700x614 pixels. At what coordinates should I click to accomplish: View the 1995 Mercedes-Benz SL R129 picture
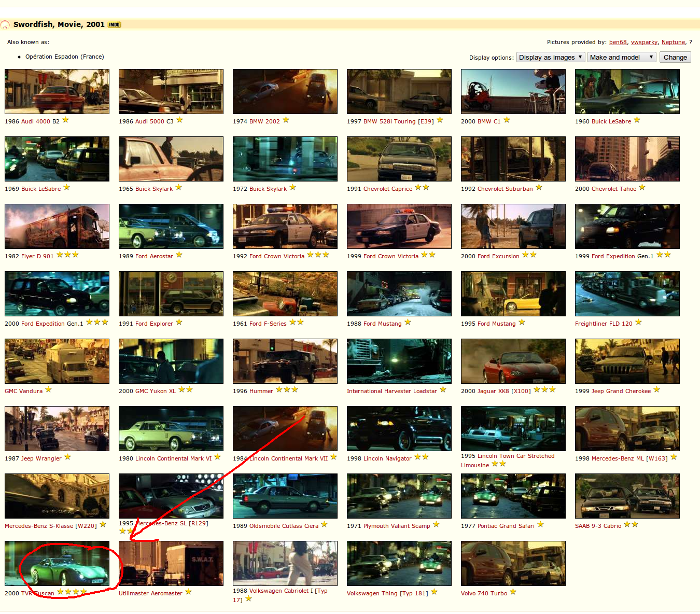(x=171, y=496)
